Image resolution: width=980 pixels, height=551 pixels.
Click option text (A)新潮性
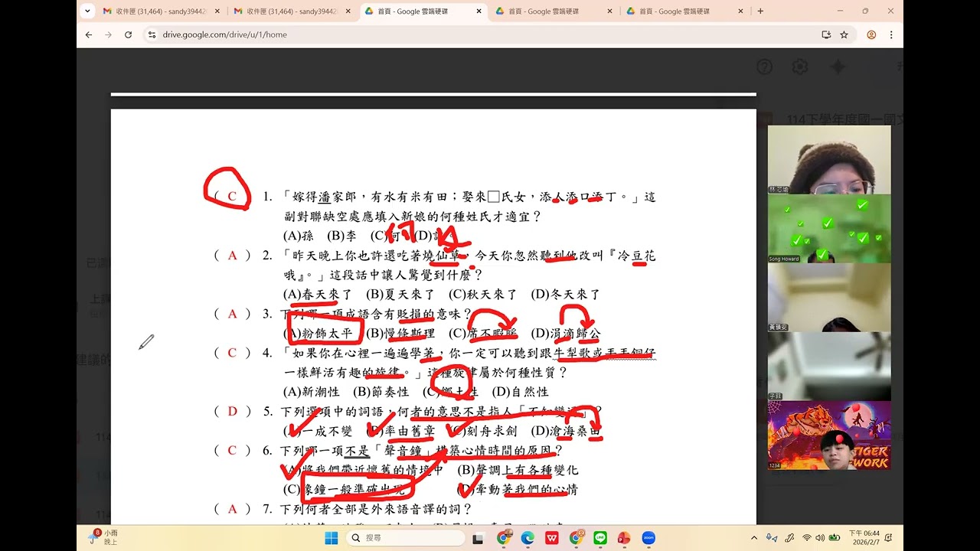[x=311, y=392]
